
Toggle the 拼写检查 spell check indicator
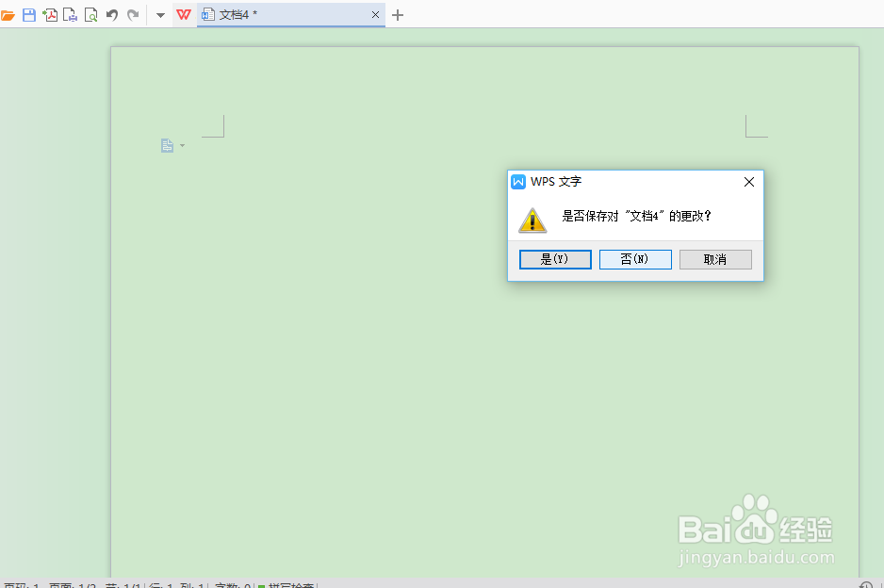click(x=287, y=585)
